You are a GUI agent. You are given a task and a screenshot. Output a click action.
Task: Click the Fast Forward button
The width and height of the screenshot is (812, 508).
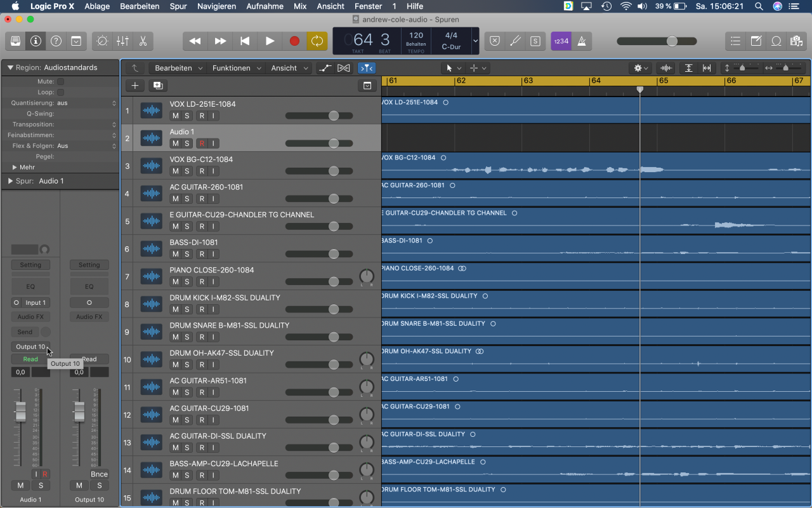coord(220,41)
